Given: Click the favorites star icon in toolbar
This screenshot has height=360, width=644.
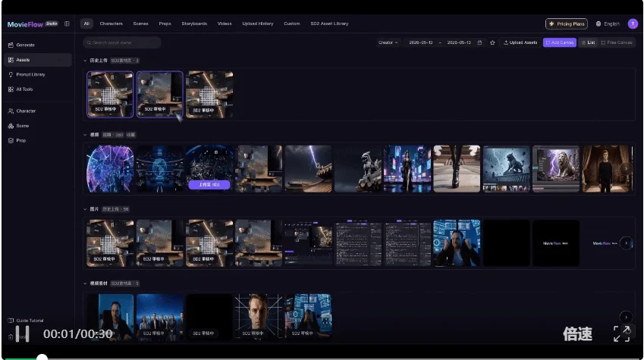Looking at the screenshot, I should [492, 42].
